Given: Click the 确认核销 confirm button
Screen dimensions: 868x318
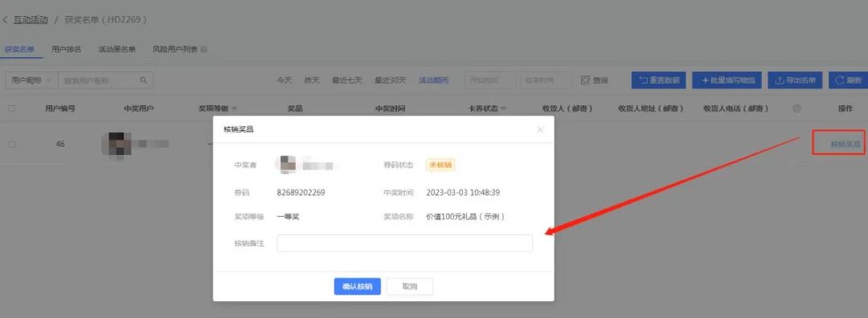Looking at the screenshot, I should click(357, 287).
